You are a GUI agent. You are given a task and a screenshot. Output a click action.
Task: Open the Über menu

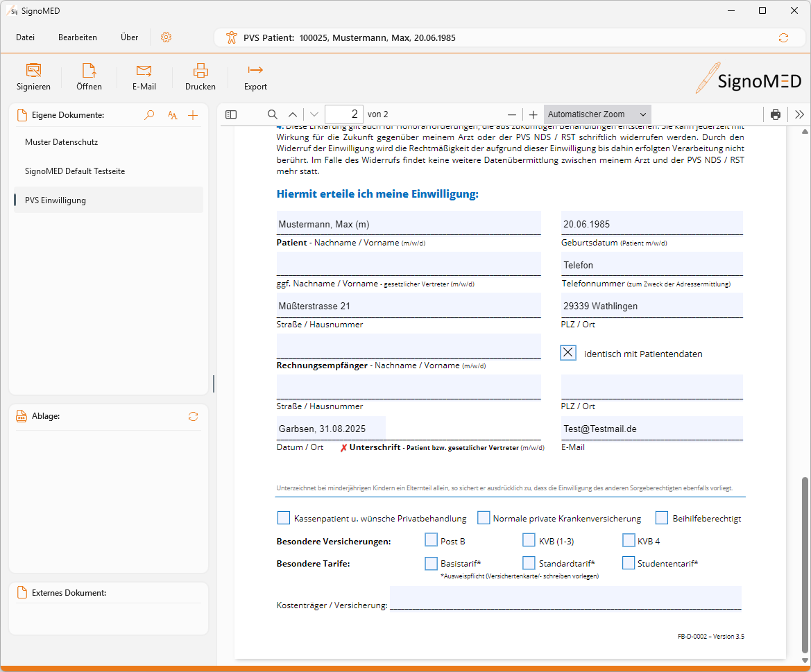129,37
